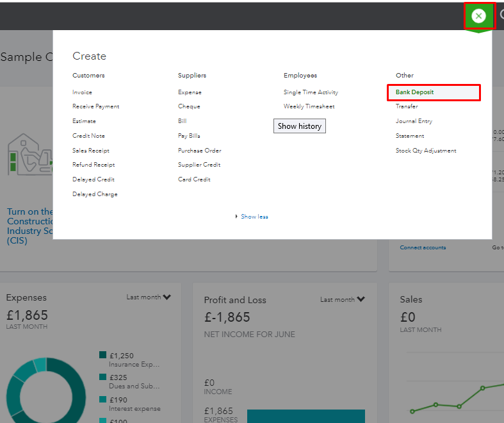Open Purchase Order option

[199, 151]
